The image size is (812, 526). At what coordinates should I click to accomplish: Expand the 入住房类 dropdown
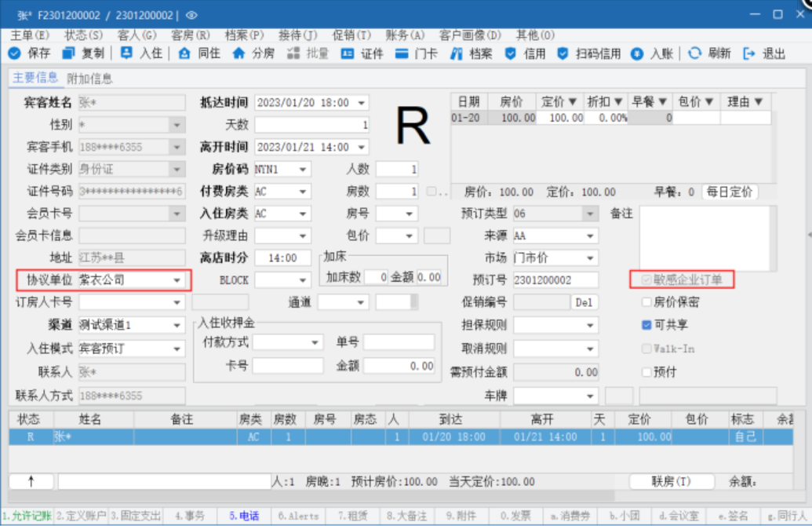pyautogui.click(x=303, y=214)
